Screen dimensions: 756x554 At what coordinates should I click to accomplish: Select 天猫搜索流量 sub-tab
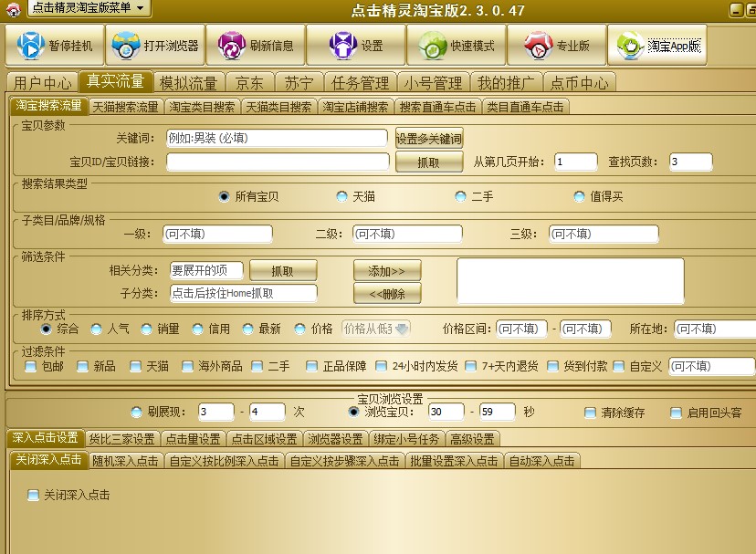point(125,107)
